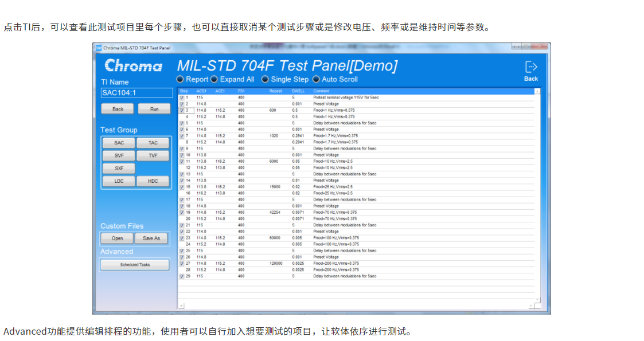Screen dimensions: 644x341
Task: Select the TAC test group
Action: point(153,142)
